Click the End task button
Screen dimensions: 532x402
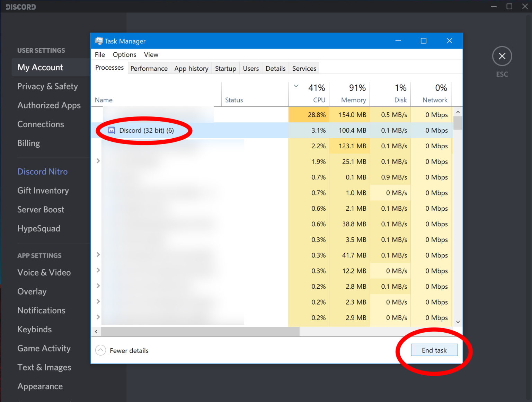pos(434,350)
